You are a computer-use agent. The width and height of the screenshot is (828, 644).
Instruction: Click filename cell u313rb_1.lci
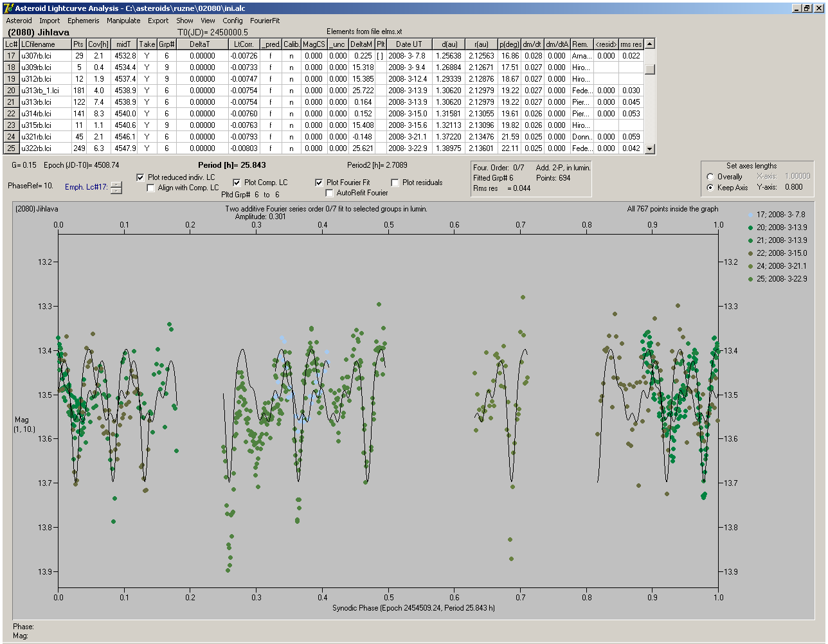[x=45, y=91]
